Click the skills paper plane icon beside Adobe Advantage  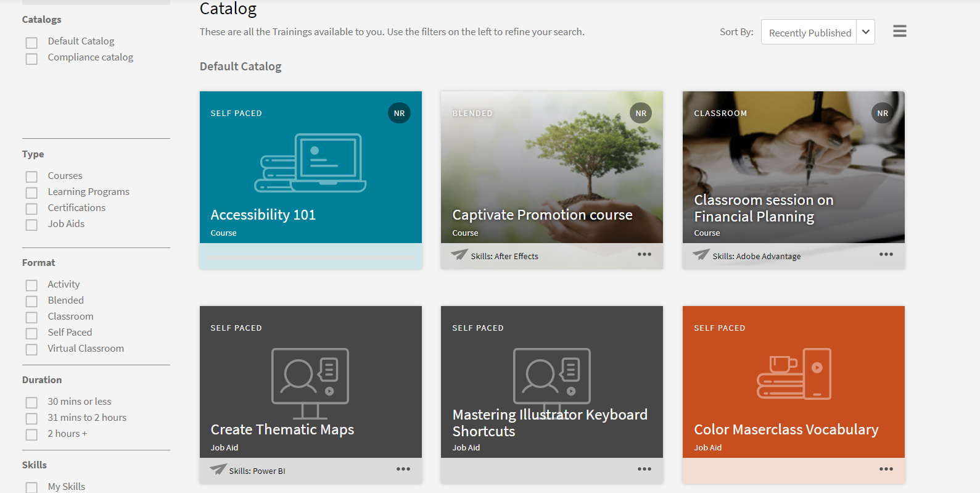coord(701,254)
